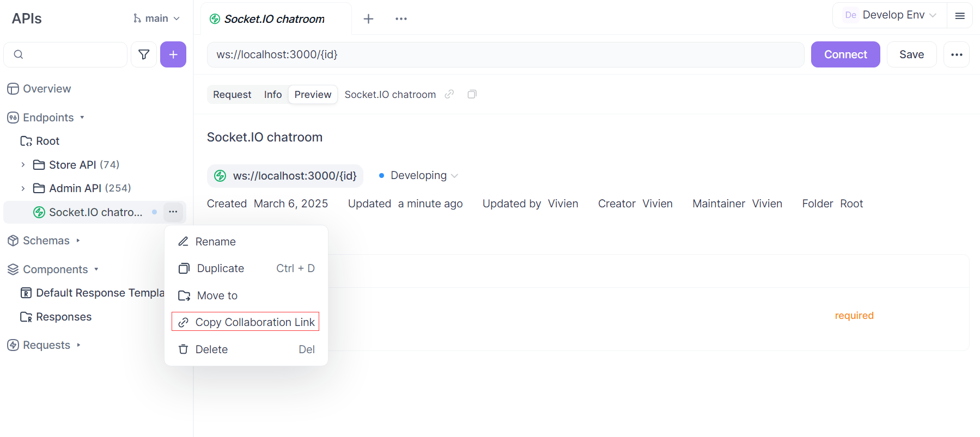Expand the Schemas section arrow
The height and width of the screenshot is (437, 980).
78,241
